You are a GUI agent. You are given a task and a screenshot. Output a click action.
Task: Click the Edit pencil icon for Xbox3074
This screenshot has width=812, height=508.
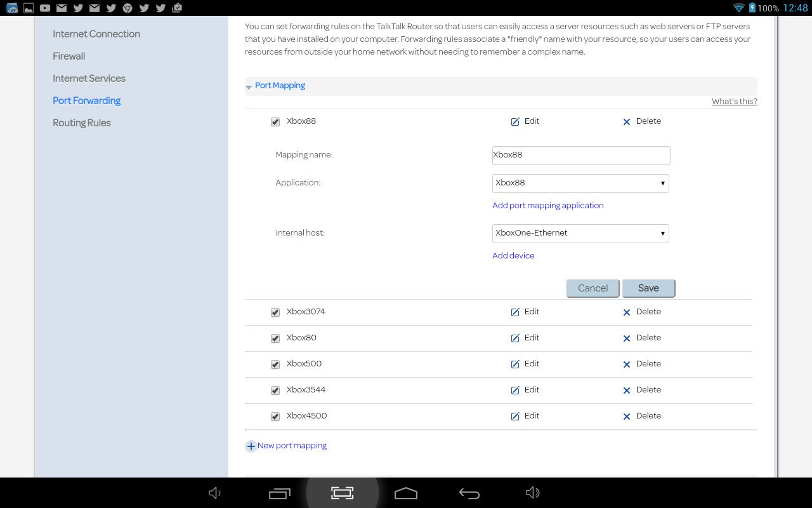515,312
